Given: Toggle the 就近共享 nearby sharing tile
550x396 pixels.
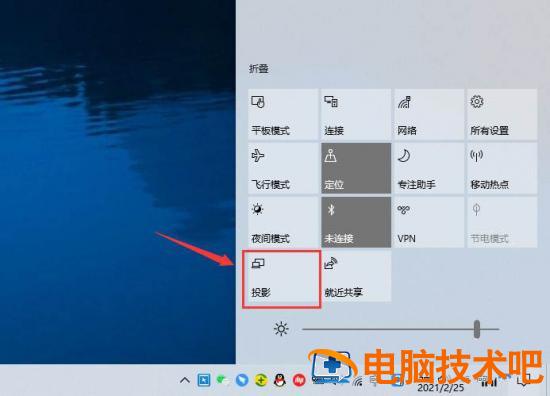Looking at the screenshot, I should 356,276.
